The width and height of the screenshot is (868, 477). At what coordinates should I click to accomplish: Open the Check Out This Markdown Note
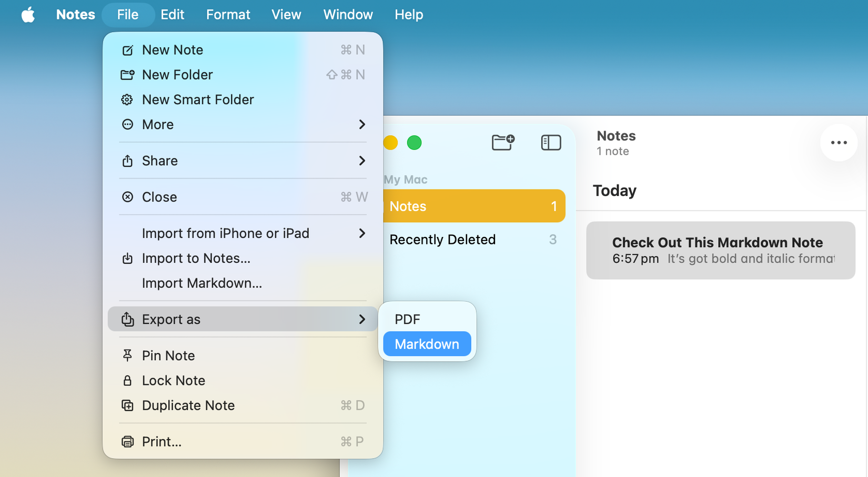click(721, 250)
